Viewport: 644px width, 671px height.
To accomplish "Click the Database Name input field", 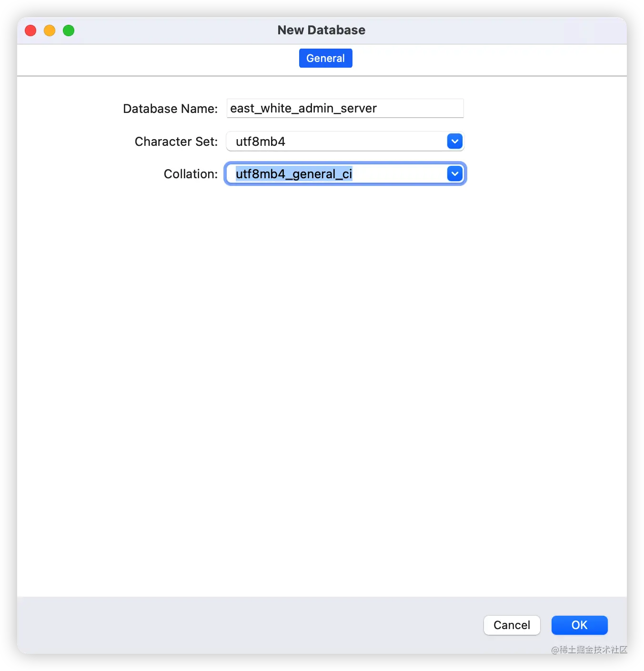I will (345, 108).
